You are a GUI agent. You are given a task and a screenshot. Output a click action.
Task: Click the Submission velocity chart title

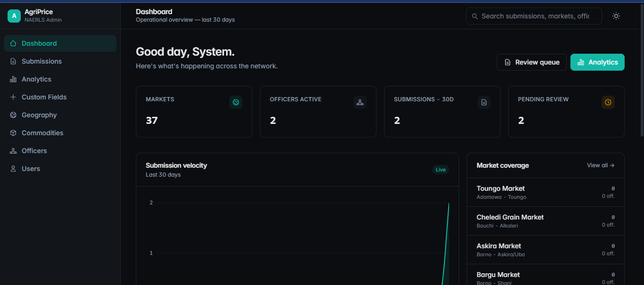pos(176,165)
